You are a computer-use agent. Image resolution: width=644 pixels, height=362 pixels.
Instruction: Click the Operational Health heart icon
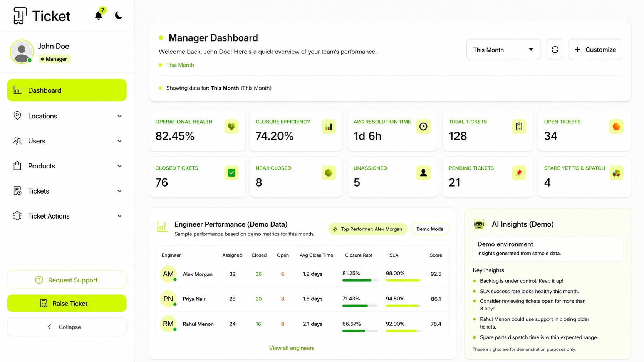coord(231,127)
